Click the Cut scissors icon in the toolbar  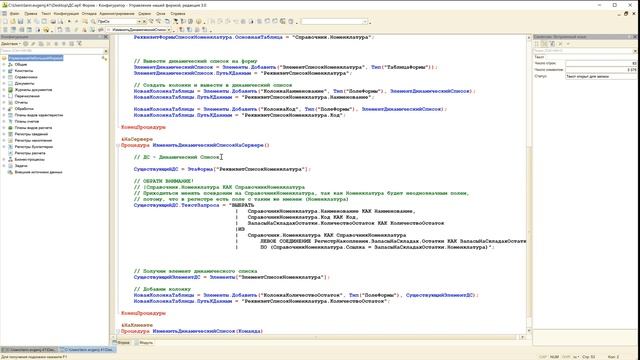[29, 21]
